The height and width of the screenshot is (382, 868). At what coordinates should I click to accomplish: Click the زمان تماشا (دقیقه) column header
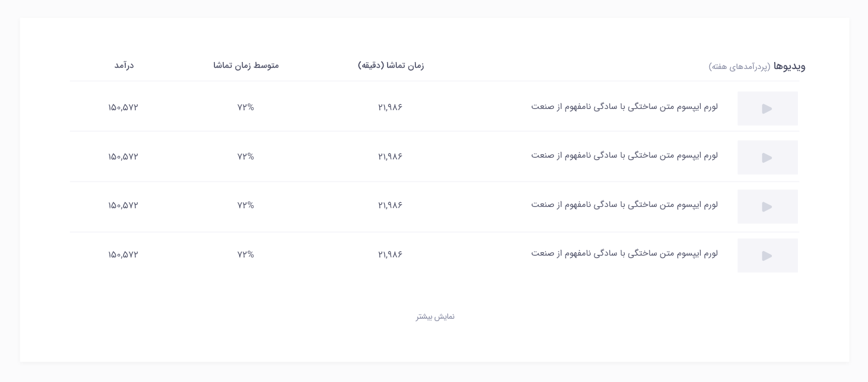tap(391, 66)
